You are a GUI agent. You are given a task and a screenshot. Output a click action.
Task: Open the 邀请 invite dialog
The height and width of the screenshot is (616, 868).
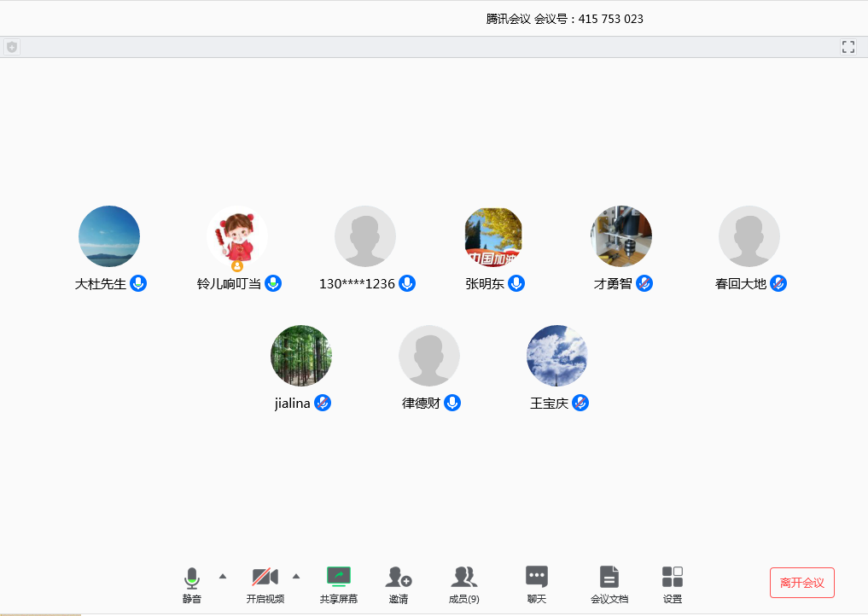[x=399, y=584]
